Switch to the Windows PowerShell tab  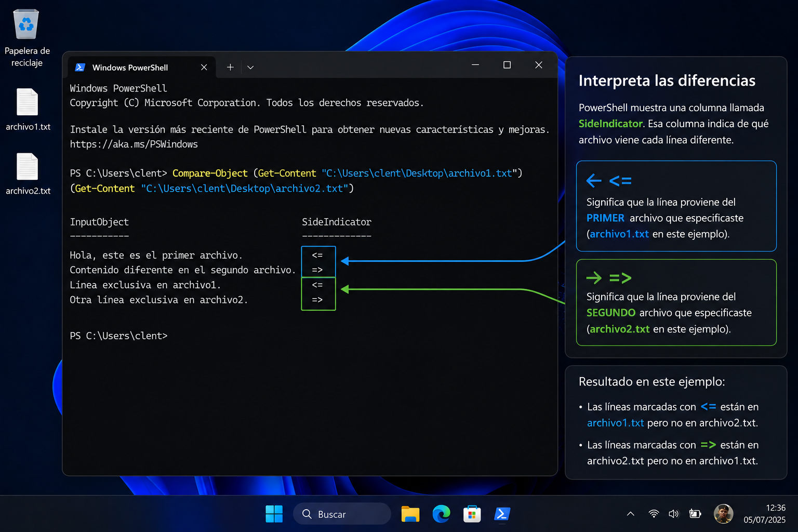(141, 68)
